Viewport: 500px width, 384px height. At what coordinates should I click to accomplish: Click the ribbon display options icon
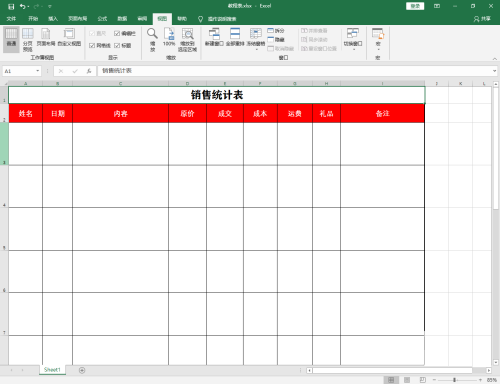pyautogui.click(x=437, y=6)
